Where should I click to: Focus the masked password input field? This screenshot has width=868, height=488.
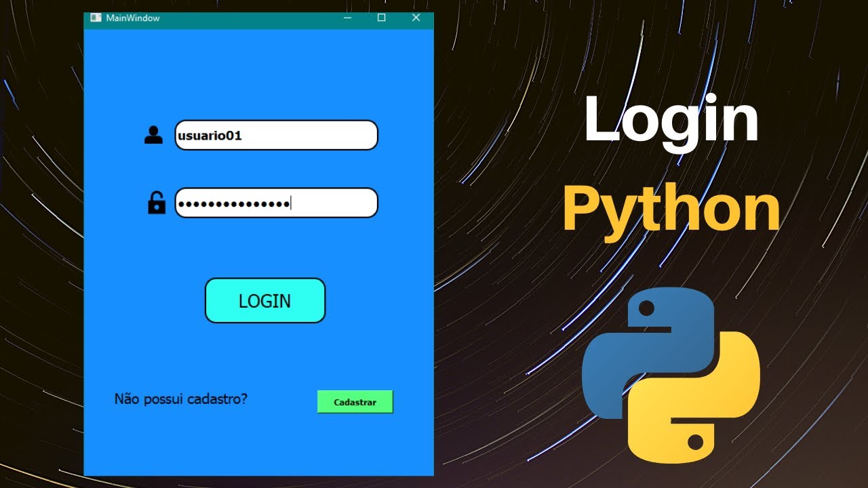point(276,203)
